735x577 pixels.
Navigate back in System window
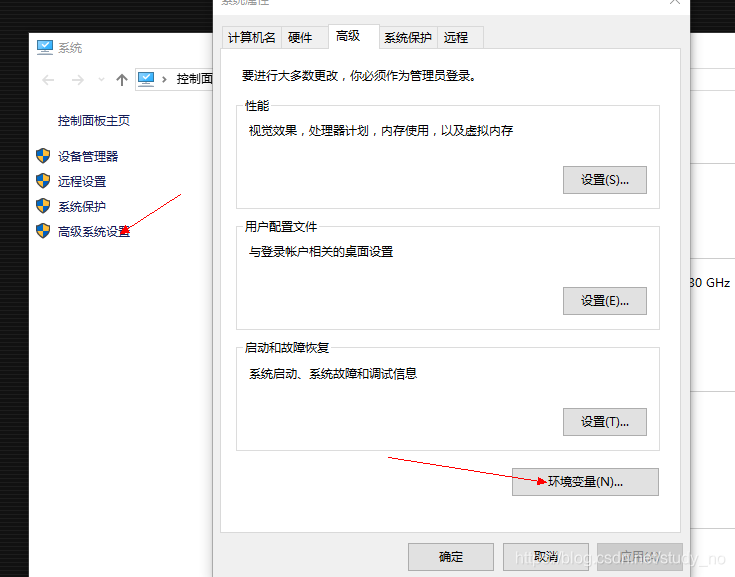pos(48,80)
